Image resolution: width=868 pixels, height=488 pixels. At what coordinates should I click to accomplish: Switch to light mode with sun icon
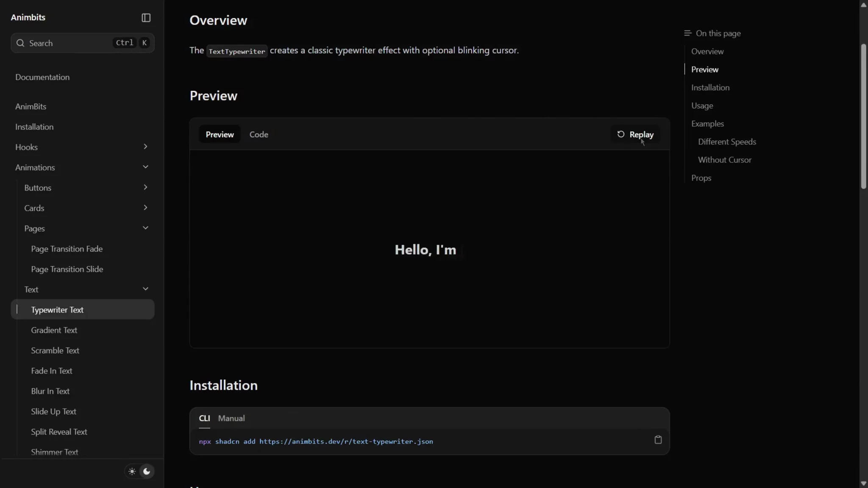(x=132, y=471)
